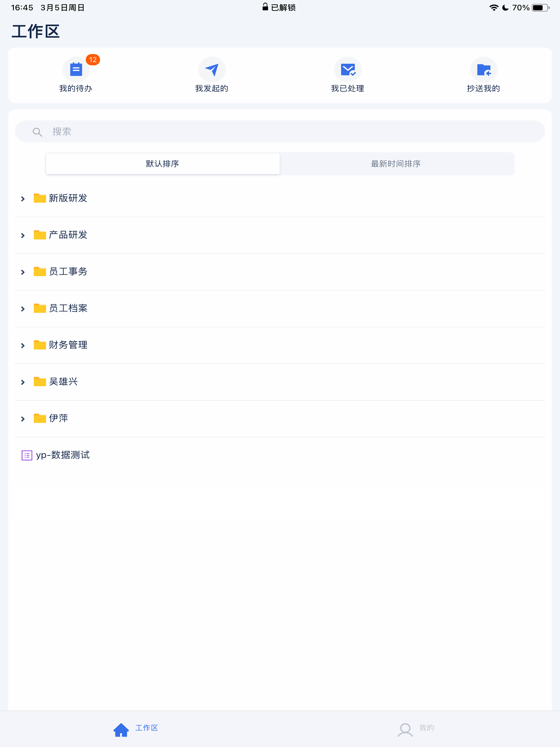Viewport: 560px width, 747px height.
Task: Open the 我已处理 label
Action: click(x=348, y=89)
